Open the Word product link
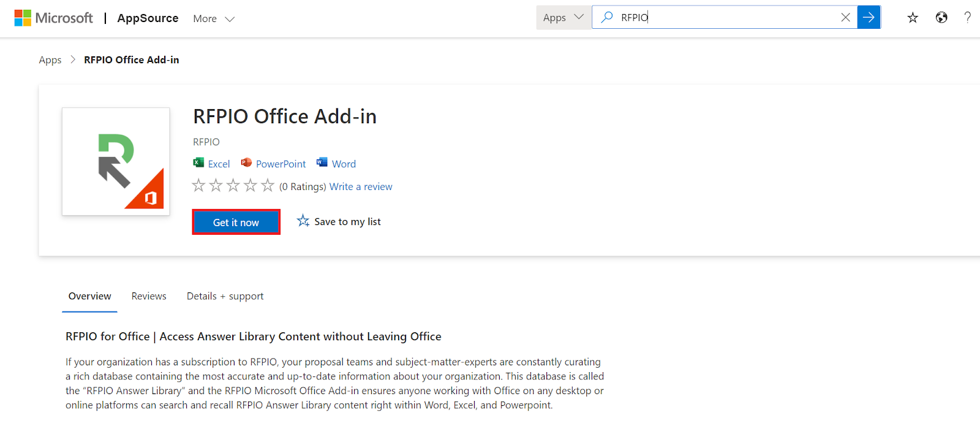 pyautogui.click(x=344, y=164)
